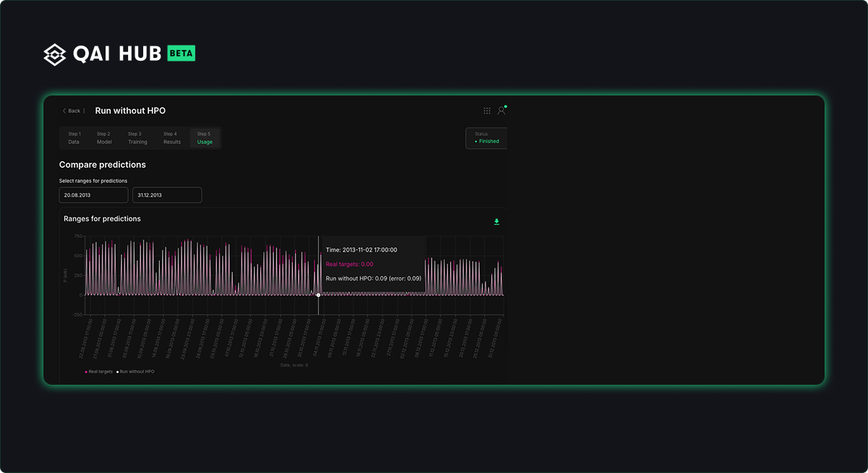The height and width of the screenshot is (473, 868).
Task: View Step 4 Results tab
Action: 171,138
